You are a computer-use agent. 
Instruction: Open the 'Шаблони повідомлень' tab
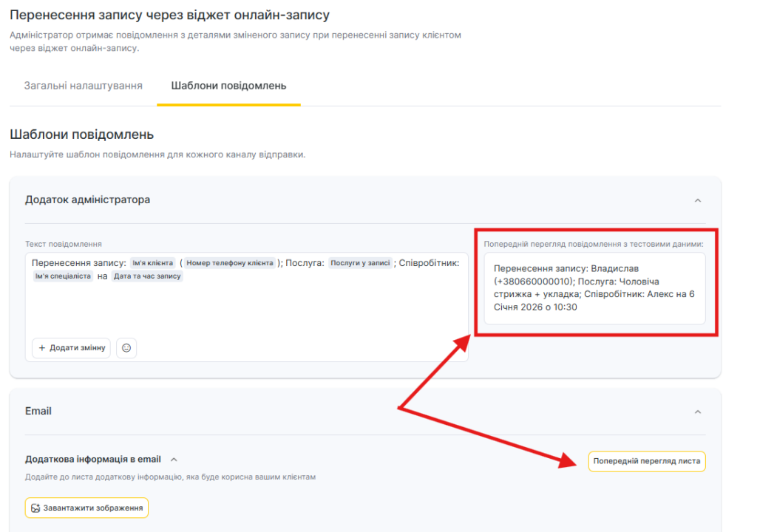(228, 86)
